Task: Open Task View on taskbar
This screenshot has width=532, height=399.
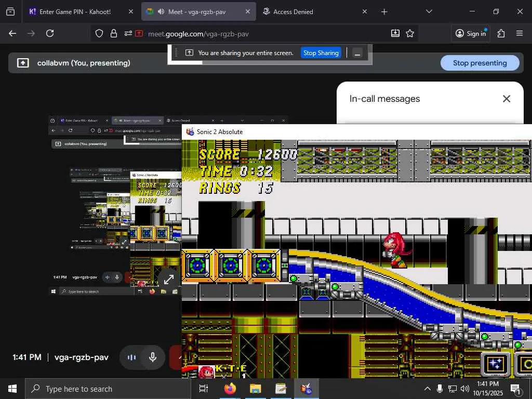Action: [204, 389]
